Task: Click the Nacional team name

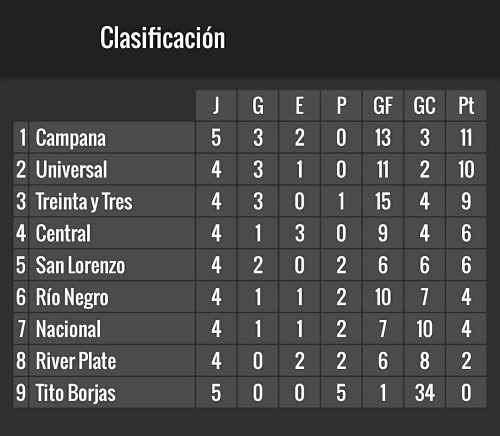Action: tap(68, 329)
